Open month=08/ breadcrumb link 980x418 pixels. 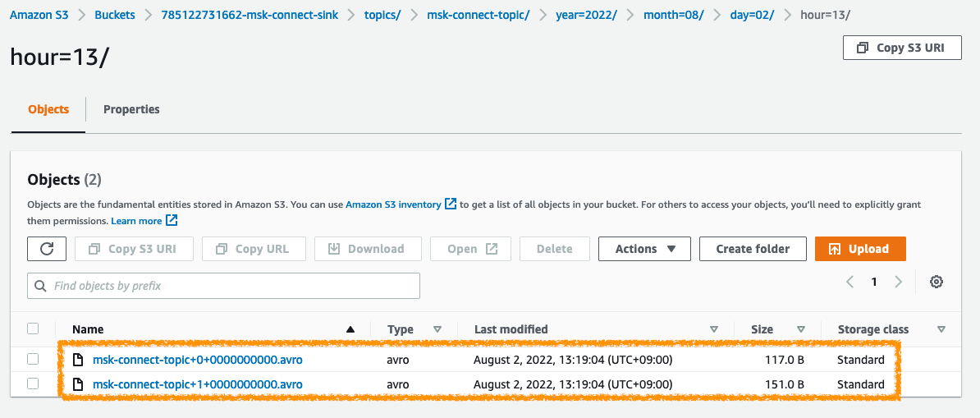pyautogui.click(x=674, y=15)
